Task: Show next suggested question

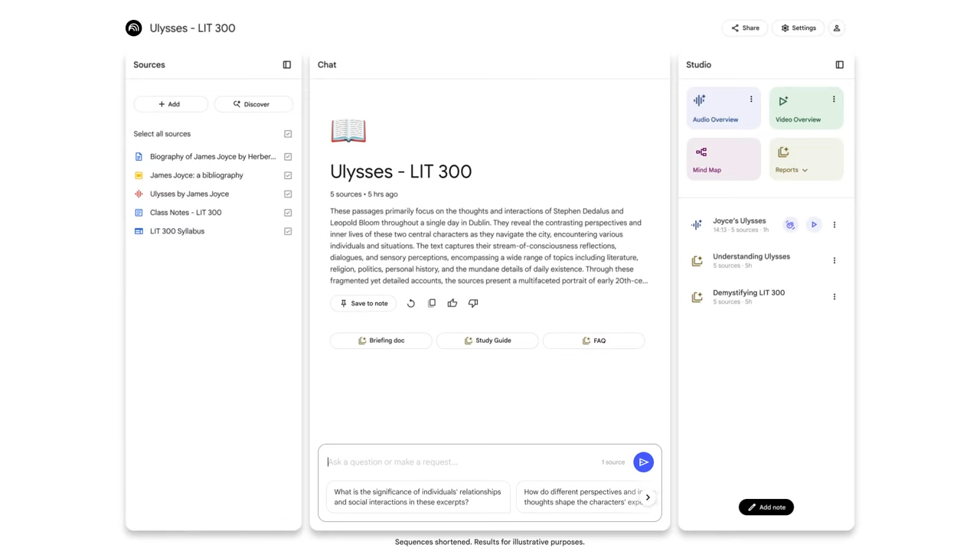Action: pyautogui.click(x=648, y=497)
